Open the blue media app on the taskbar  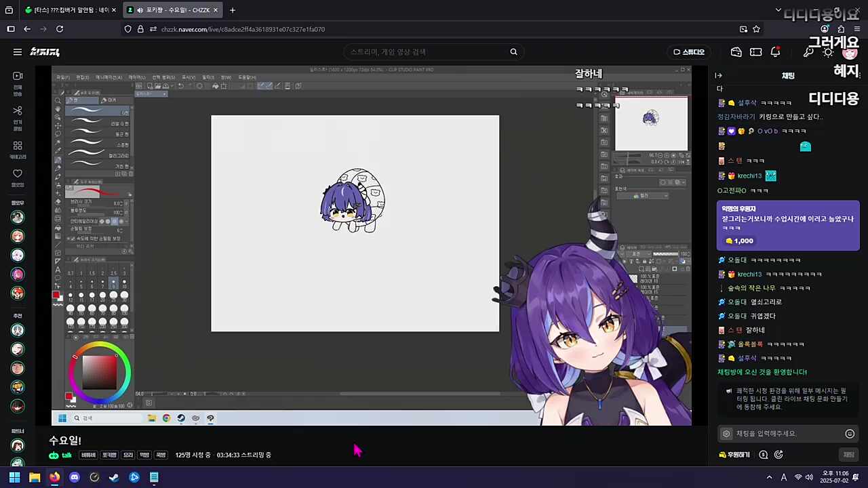134,477
